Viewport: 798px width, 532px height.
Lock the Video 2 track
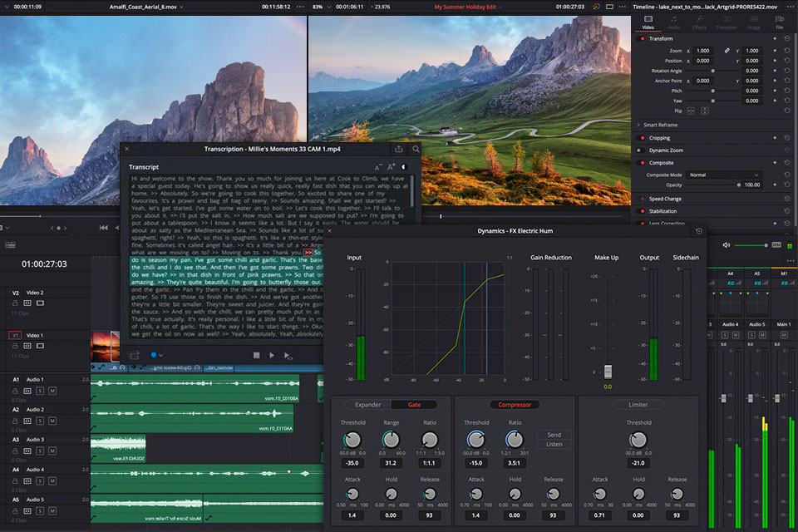pos(15,303)
